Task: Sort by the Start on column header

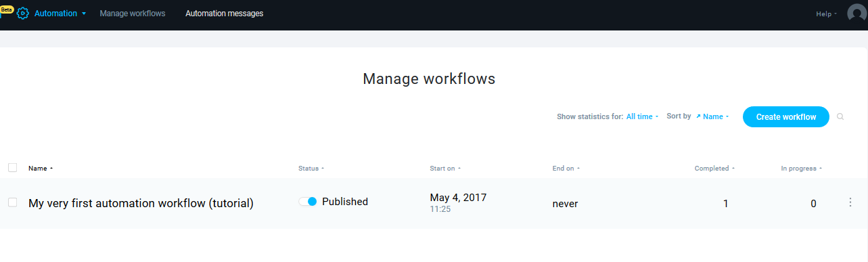Action: click(x=445, y=168)
